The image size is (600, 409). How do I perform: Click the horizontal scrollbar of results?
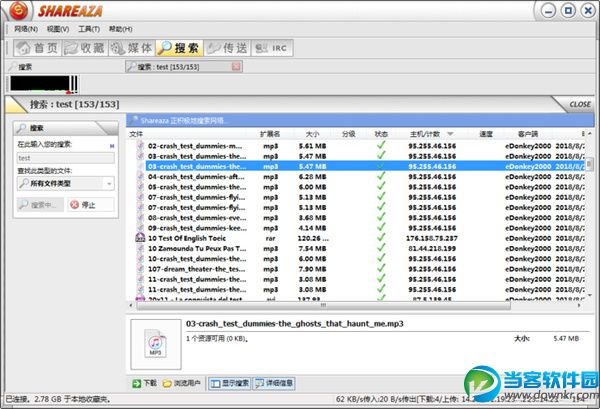(x=323, y=305)
